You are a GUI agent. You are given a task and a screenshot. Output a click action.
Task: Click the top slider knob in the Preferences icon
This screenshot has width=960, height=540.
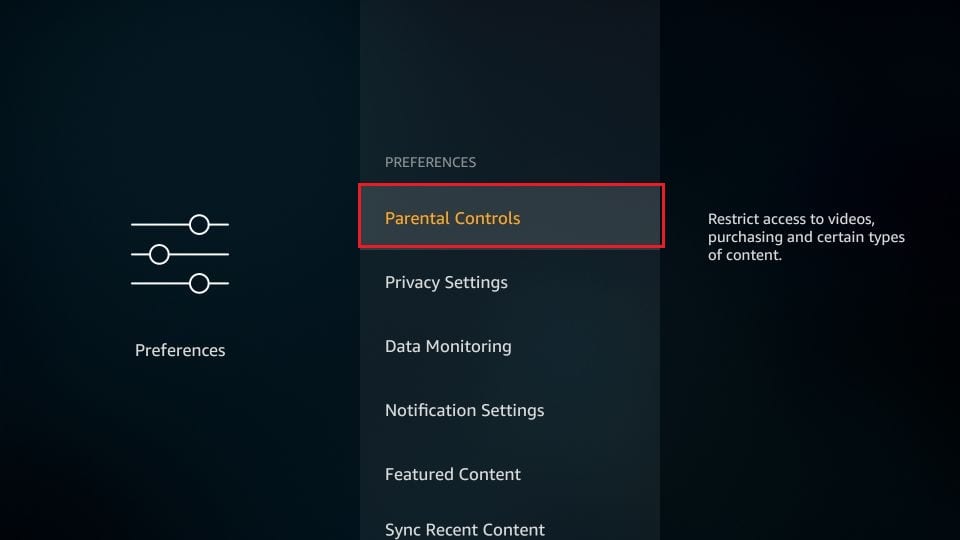[x=199, y=225]
